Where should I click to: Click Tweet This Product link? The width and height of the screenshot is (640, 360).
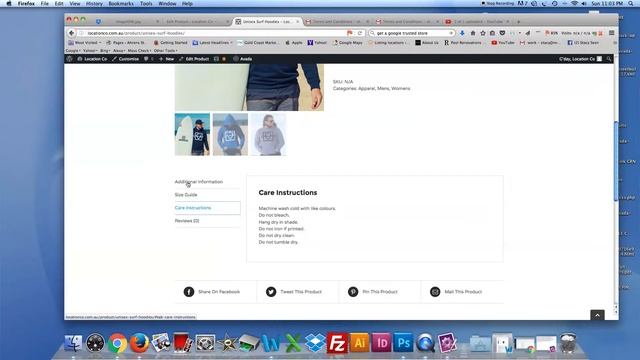click(x=301, y=292)
